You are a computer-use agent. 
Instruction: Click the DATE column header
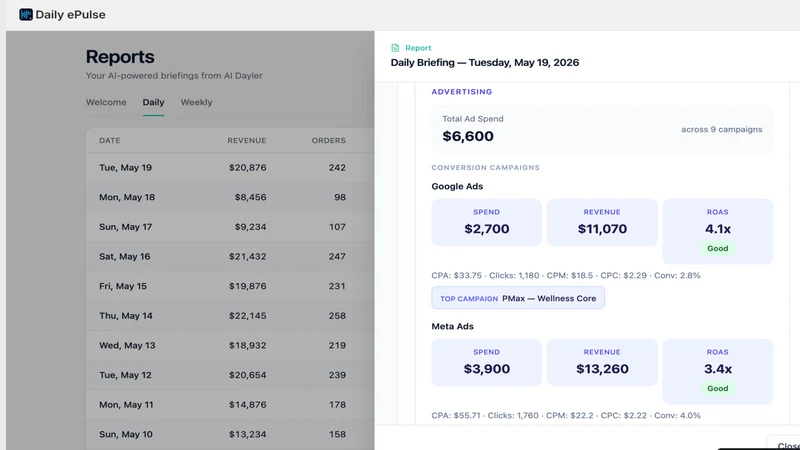coord(110,140)
